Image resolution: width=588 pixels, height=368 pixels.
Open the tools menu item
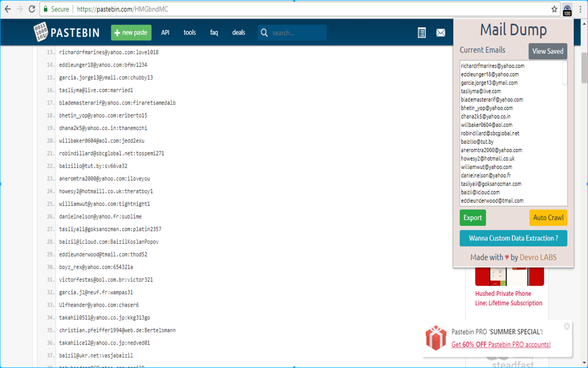point(190,33)
